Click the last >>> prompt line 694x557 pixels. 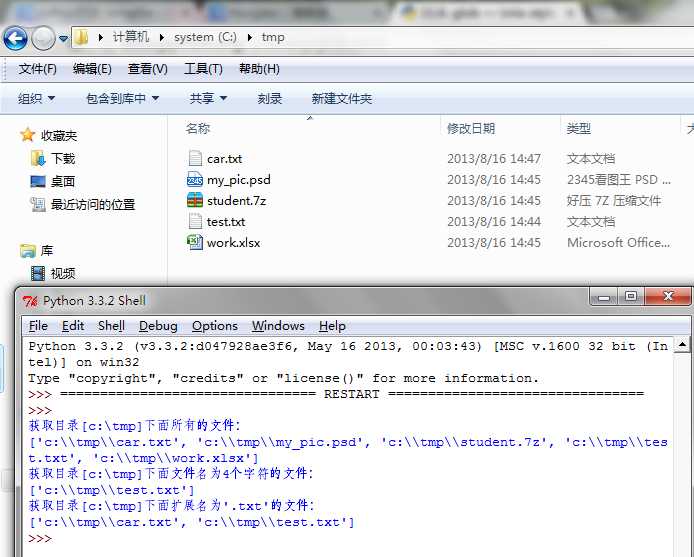(x=40, y=538)
